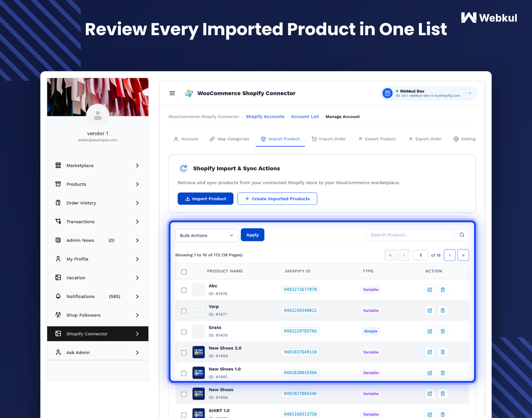Open the Bulk Actions dropdown
The width and height of the screenshot is (532, 418).
(207, 235)
